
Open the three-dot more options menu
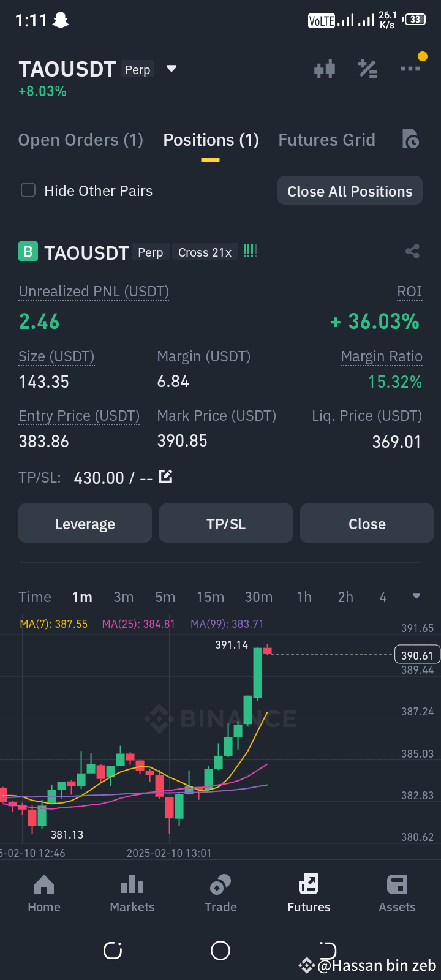(x=410, y=69)
